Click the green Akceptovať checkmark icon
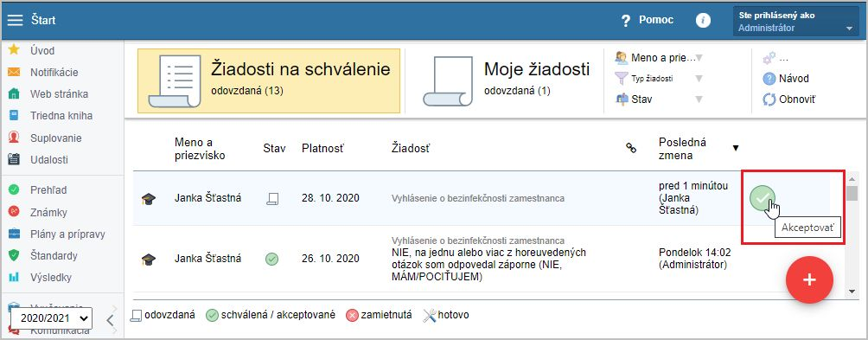 (763, 198)
